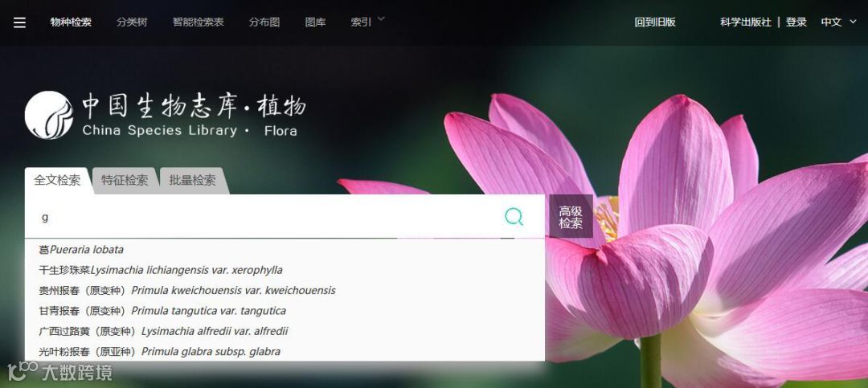Image resolution: width=868 pixels, height=388 pixels.
Task: Expand the 中文 language dropdown
Action: click(838, 22)
